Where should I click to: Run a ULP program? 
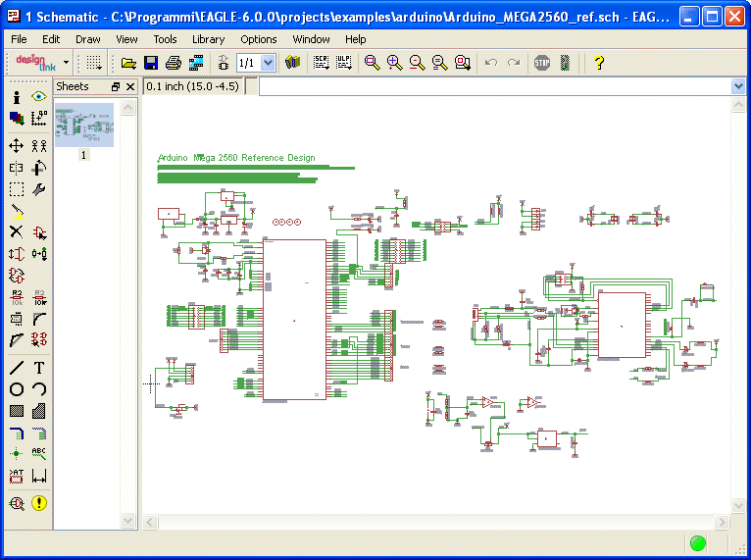pos(343,62)
